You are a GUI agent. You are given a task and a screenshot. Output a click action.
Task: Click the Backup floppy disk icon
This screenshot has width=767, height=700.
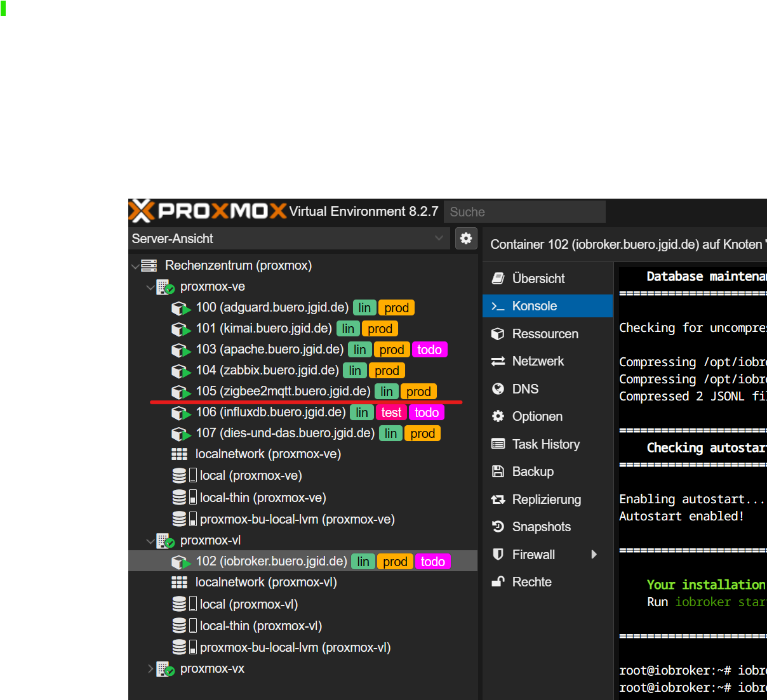(x=498, y=472)
